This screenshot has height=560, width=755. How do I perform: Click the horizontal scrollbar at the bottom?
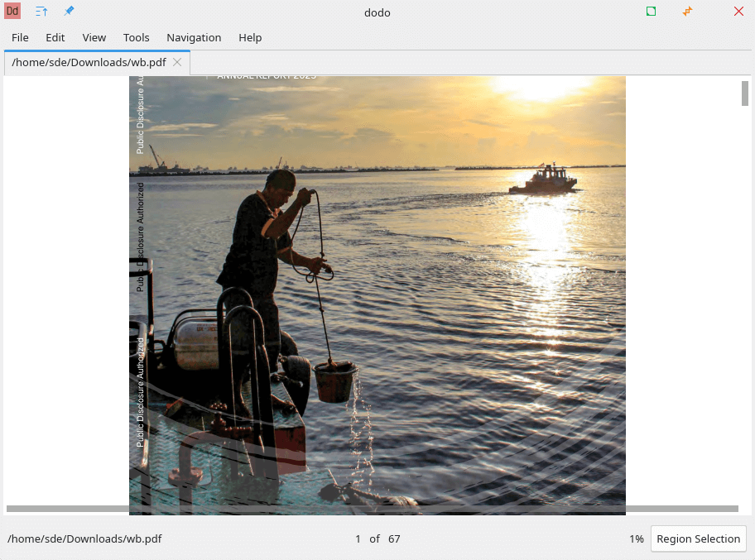[373, 509]
